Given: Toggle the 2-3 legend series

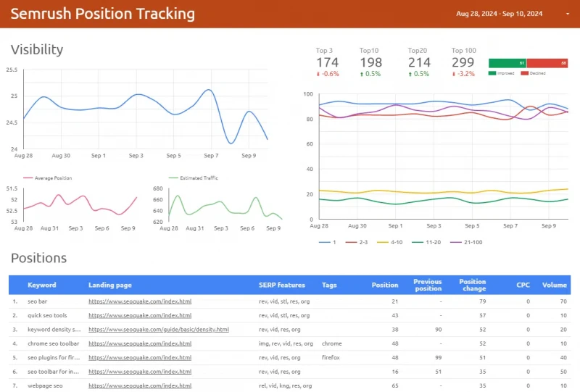Looking at the screenshot, I should click(x=357, y=242).
